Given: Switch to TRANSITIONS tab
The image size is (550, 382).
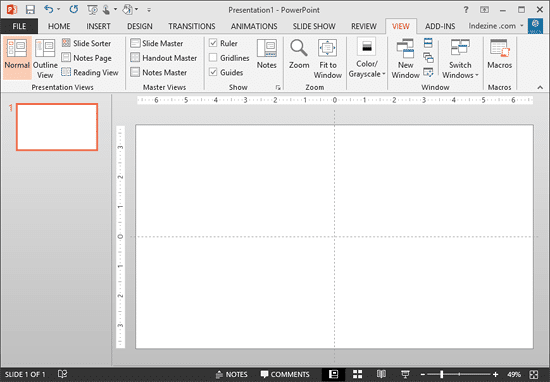Looking at the screenshot, I should tap(192, 26).
